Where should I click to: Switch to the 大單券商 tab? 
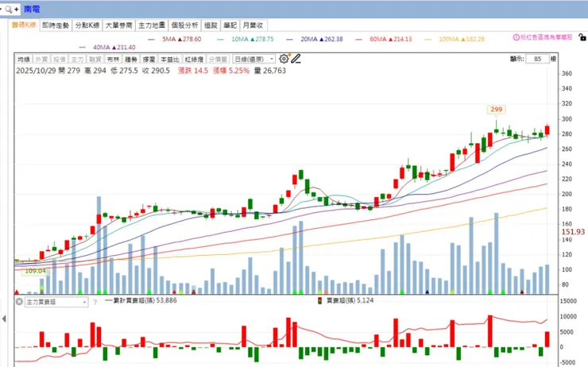tap(118, 25)
